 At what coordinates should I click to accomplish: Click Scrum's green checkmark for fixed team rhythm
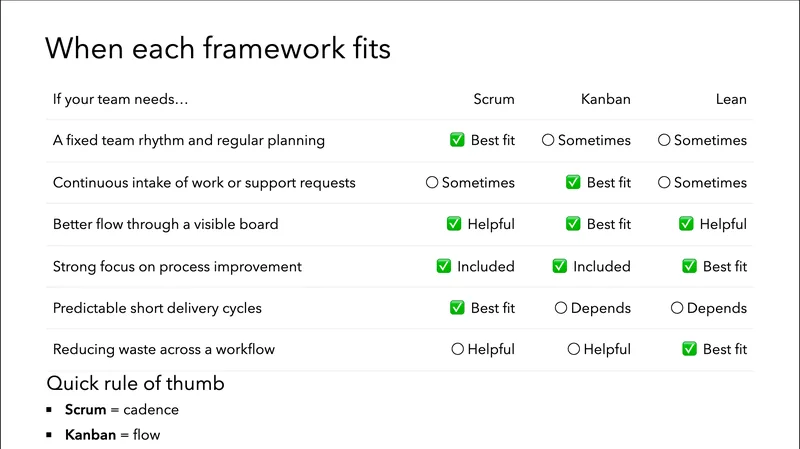[x=457, y=141]
